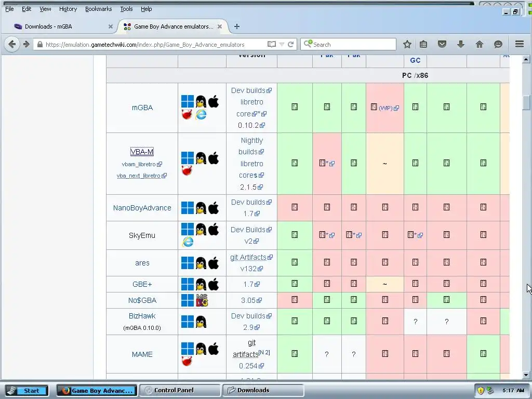Open mGBA Dev builds link

(251, 90)
